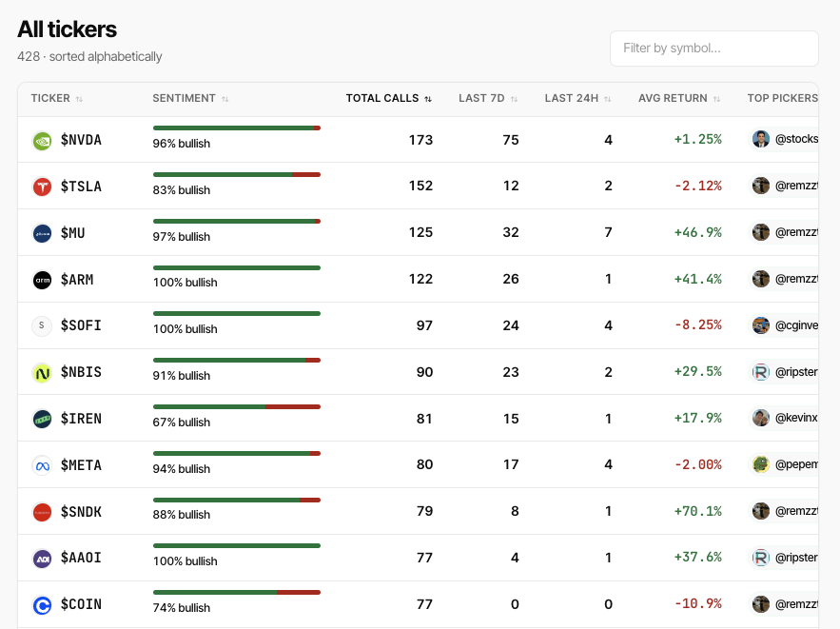
Task: Click the -10.9% average return value
Action: point(697,604)
